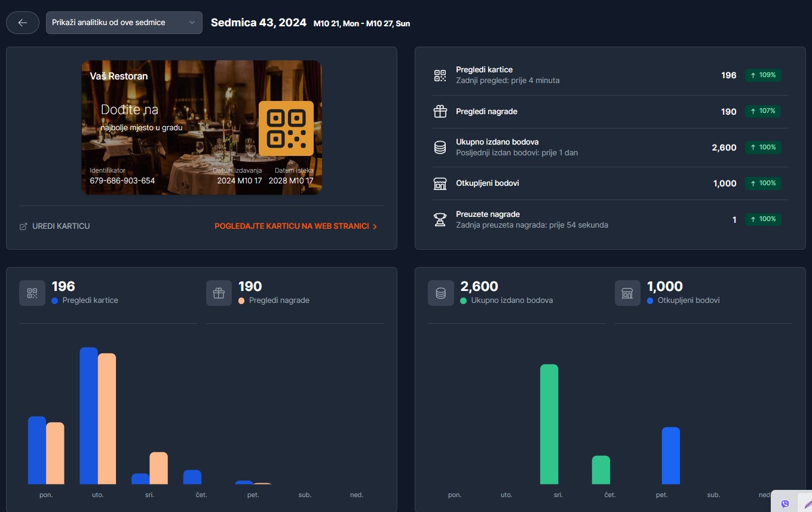
Task: Click the 'UREDI KARTICU' link
Action: (x=55, y=226)
